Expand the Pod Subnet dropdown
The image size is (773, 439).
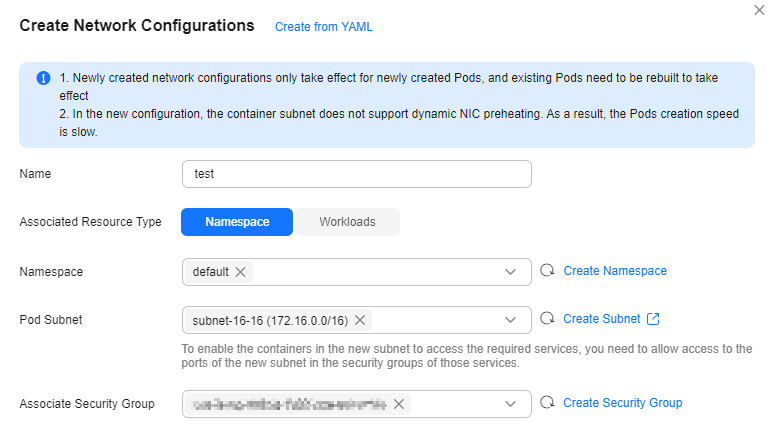coord(510,320)
